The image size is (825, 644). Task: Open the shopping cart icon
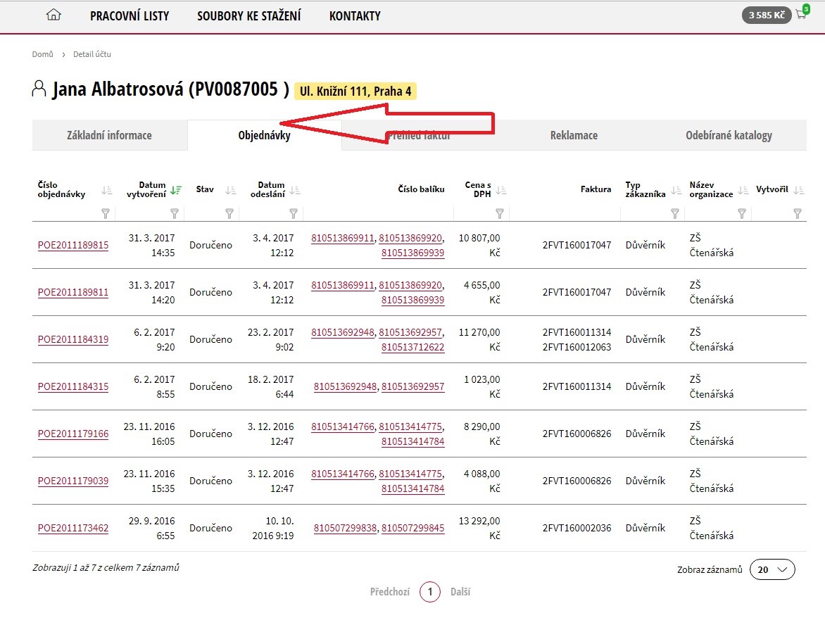coord(801,15)
